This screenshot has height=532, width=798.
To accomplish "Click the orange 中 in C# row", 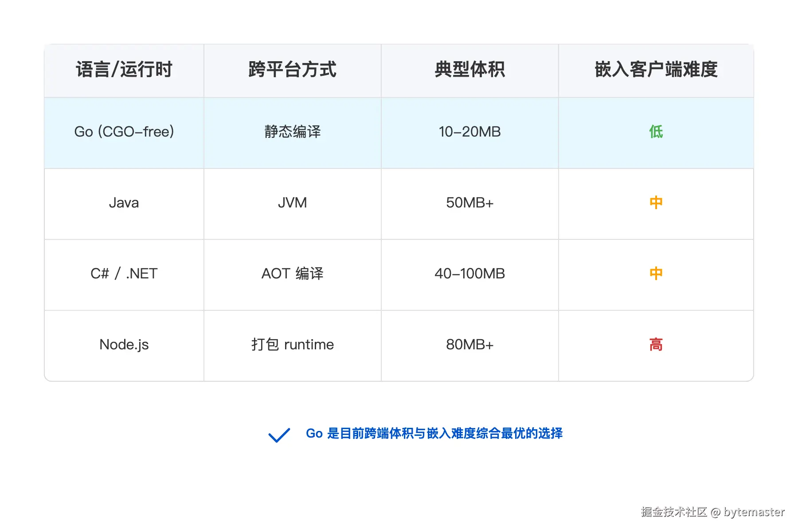I will [656, 274].
